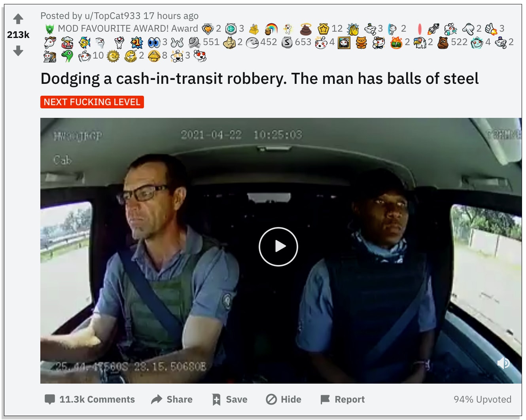Image resolution: width=526 pixels, height=420 pixels.
Task: Click the plus-one burst award icon
Action: (136, 42)
